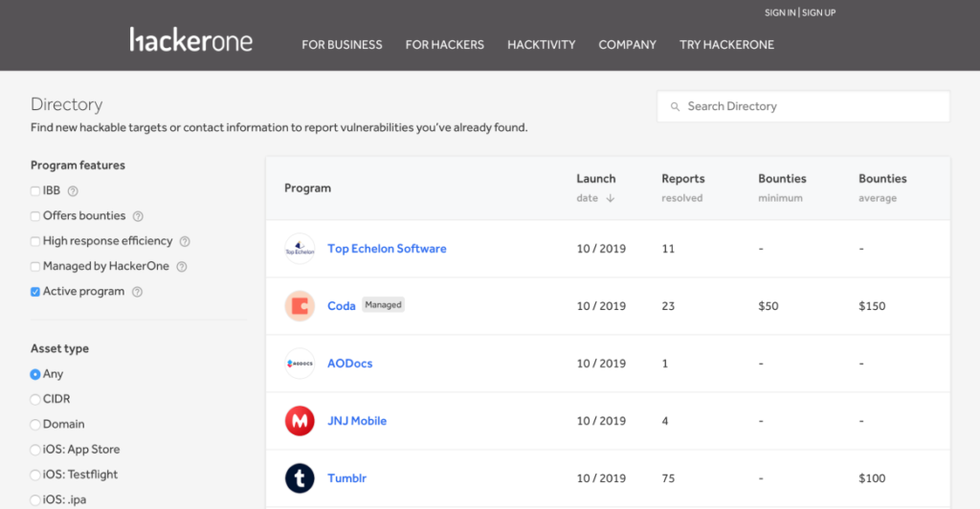Select the CIDR asset type
The width and height of the screenshot is (980, 509).
35,399
